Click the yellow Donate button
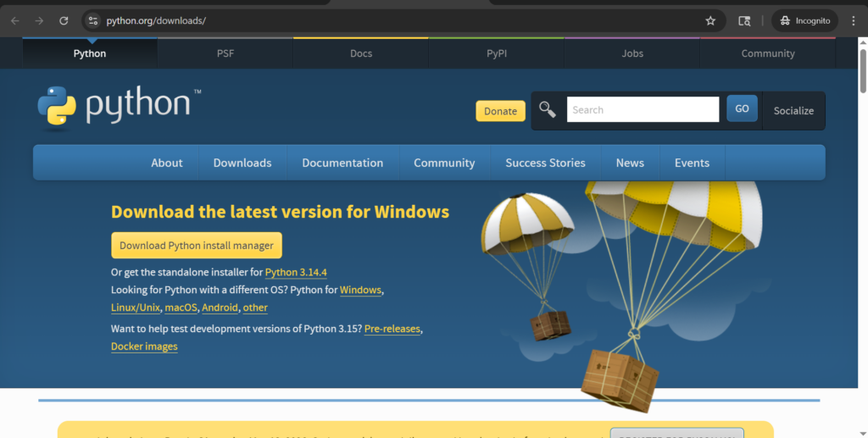Viewport: 868px width, 438px height. [x=500, y=111]
